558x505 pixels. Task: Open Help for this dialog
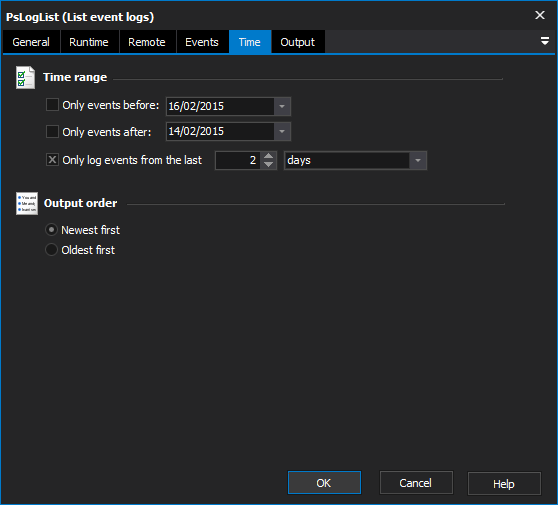504,484
